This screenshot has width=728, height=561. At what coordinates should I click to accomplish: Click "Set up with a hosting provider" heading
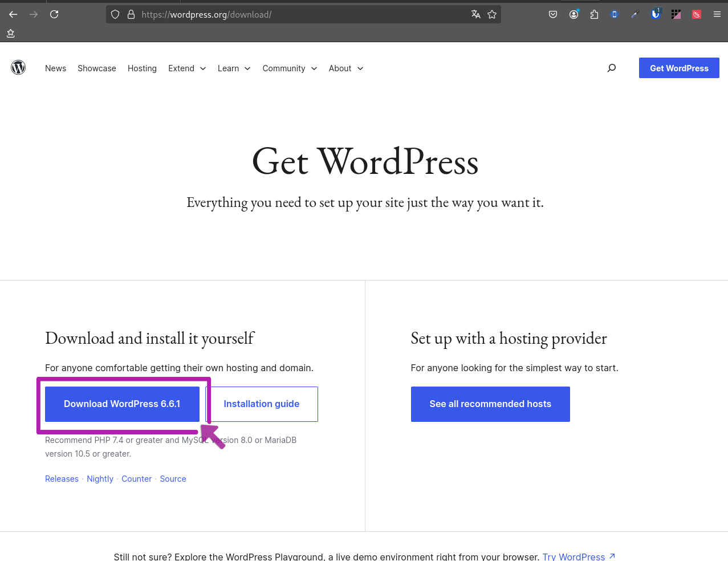pos(509,339)
